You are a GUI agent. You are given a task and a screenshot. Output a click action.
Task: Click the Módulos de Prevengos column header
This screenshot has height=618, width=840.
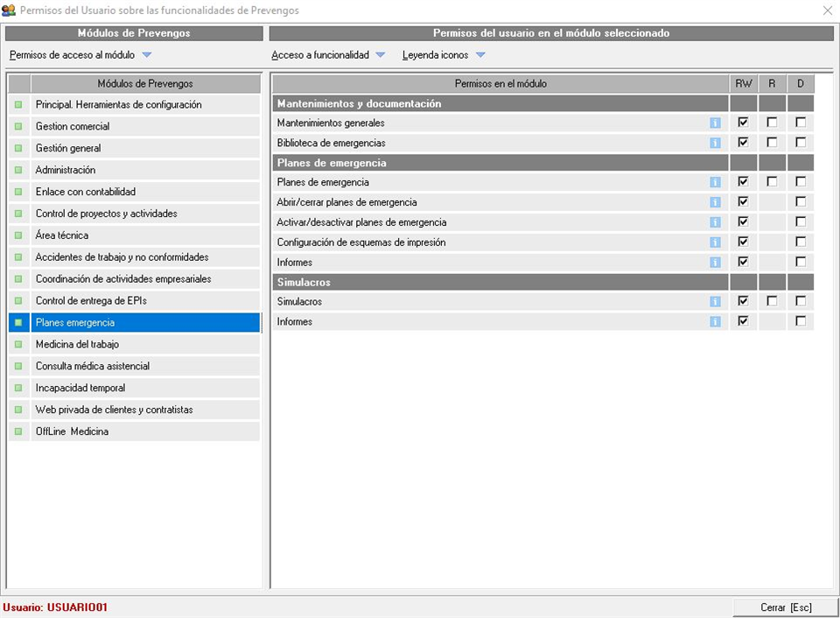145,84
